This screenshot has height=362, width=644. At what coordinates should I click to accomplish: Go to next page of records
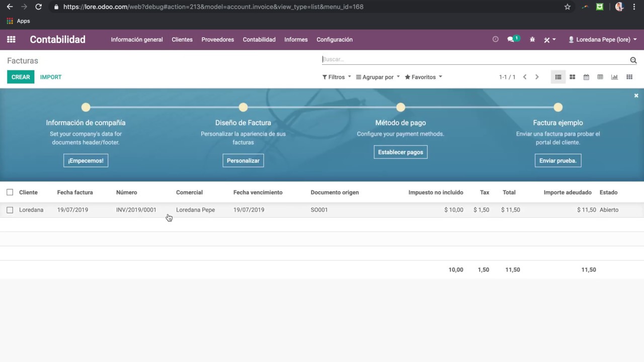pos(537,77)
